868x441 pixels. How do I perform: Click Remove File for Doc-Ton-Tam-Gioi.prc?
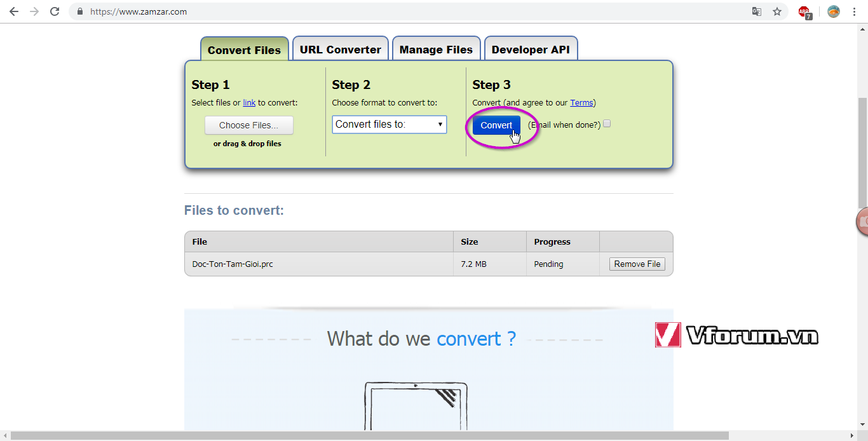coord(637,264)
